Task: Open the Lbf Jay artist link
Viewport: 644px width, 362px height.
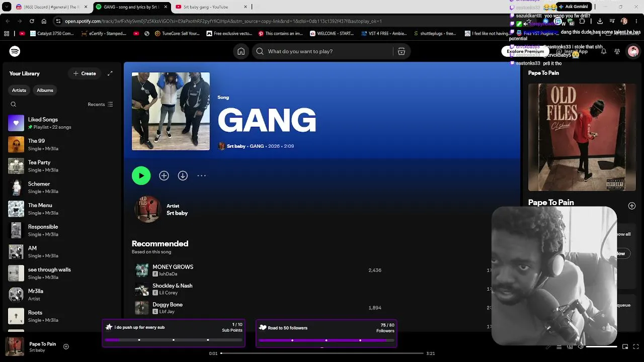Action: [x=167, y=312]
